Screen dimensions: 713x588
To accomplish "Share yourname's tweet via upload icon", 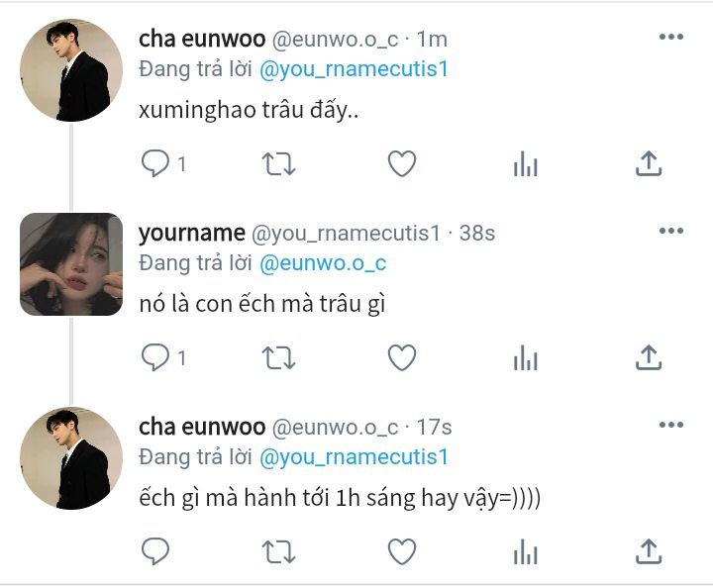I will pos(649,357).
